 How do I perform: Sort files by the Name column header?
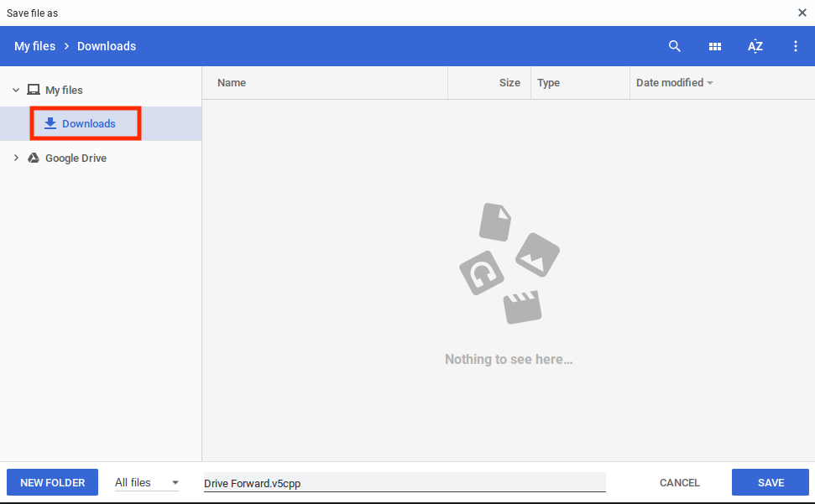point(232,82)
